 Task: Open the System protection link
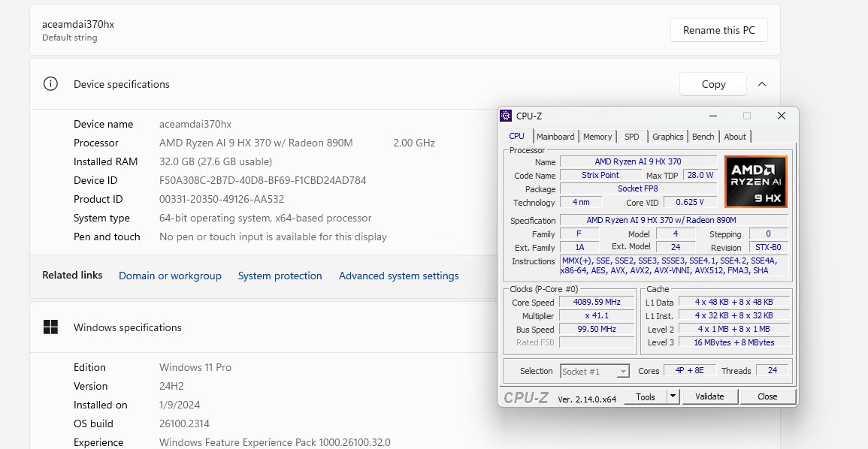[280, 276]
